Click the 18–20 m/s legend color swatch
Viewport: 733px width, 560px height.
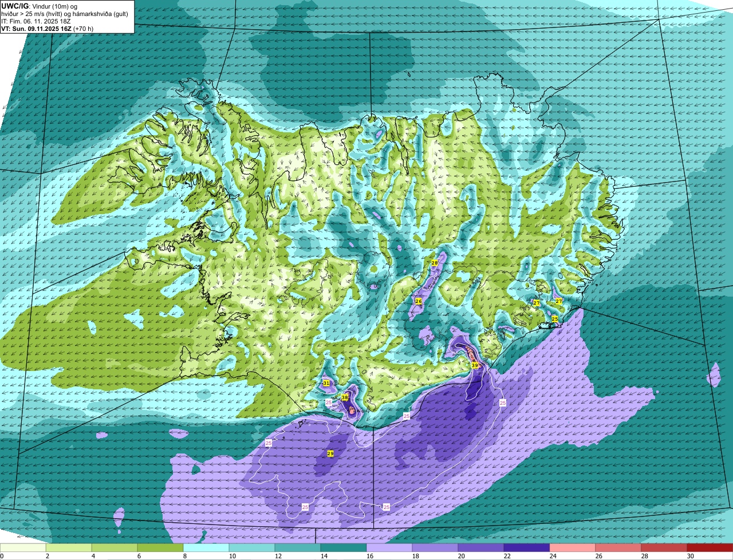[435, 547]
